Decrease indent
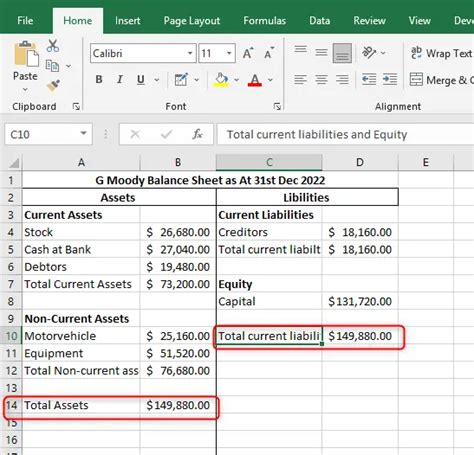Screen dimensions: 474x455 point(369,80)
